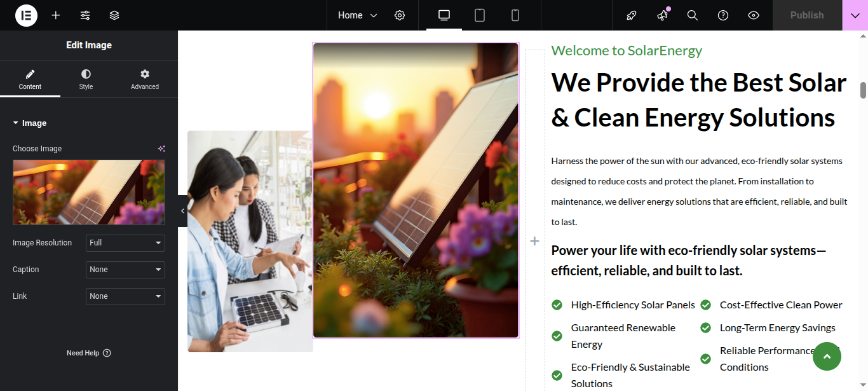868x391 pixels.
Task: Switch to mobile responsive view
Action: coord(515,15)
